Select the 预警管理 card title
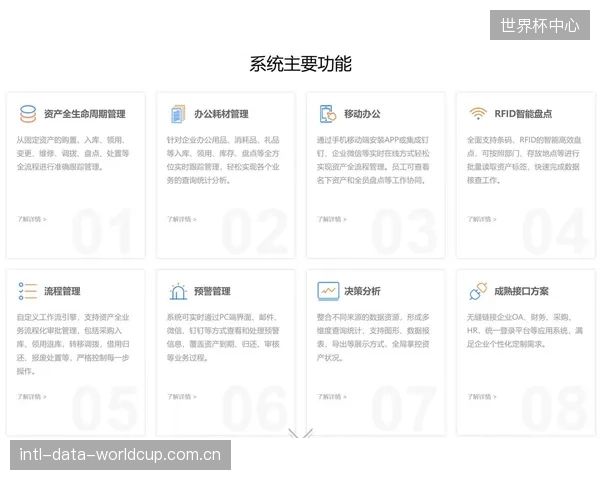 coord(212,291)
